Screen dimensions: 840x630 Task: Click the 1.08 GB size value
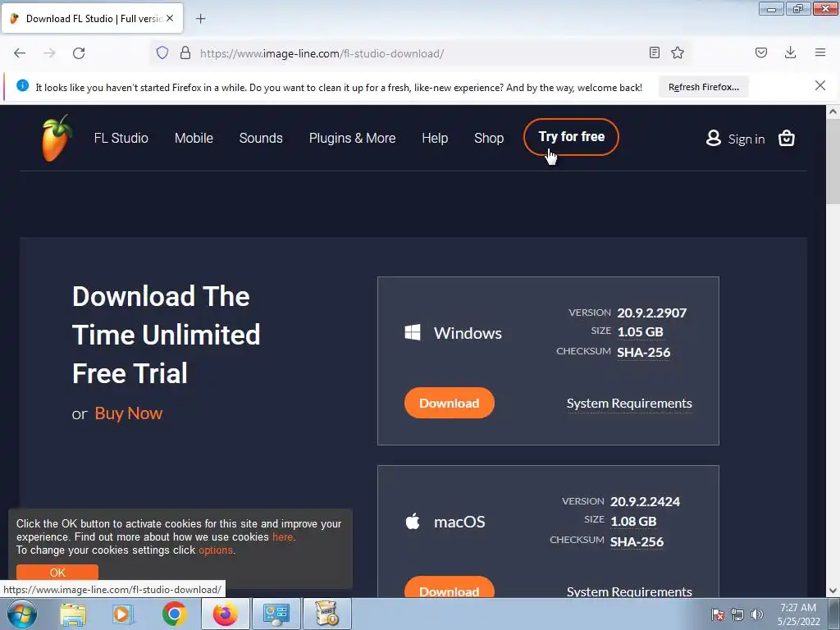633,521
